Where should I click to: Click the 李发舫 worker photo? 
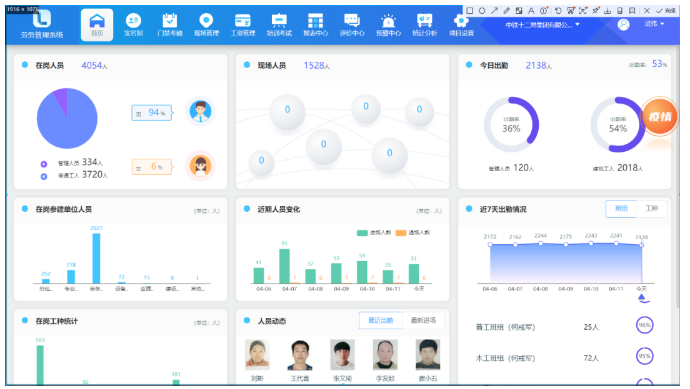pos(385,354)
